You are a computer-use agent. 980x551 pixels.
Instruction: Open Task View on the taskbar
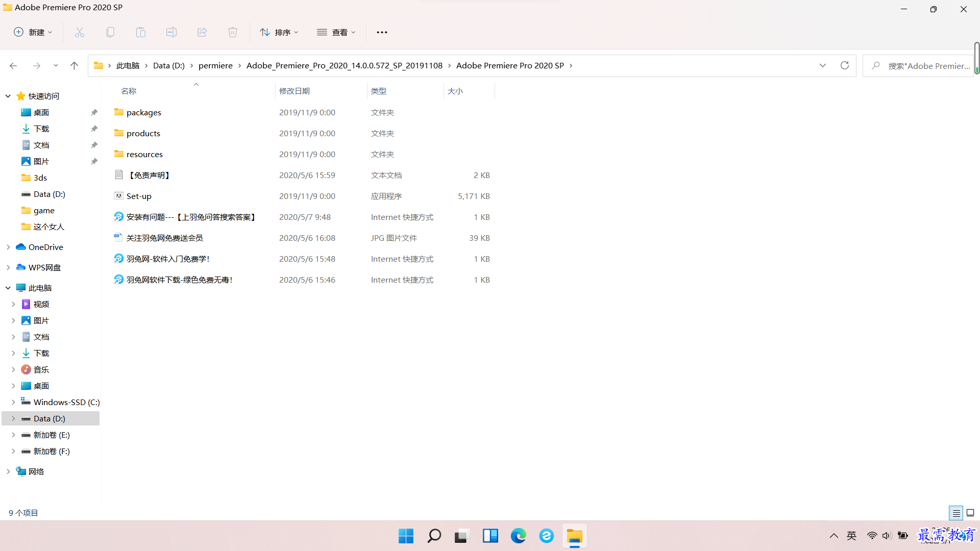click(461, 536)
